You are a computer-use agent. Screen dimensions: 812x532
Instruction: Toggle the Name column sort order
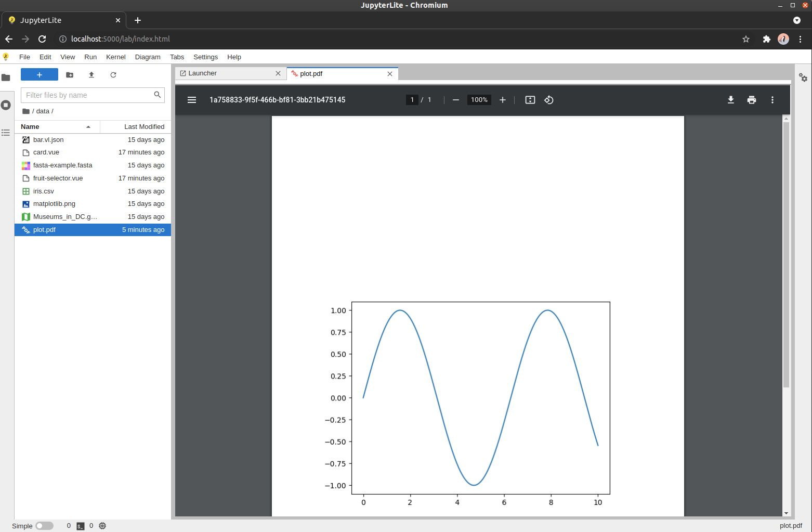pos(29,126)
